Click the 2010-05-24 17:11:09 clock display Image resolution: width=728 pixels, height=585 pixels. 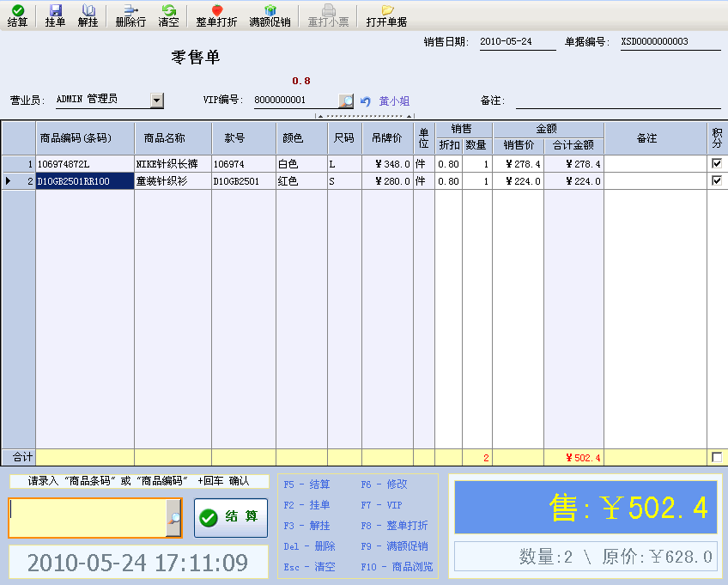click(138, 563)
